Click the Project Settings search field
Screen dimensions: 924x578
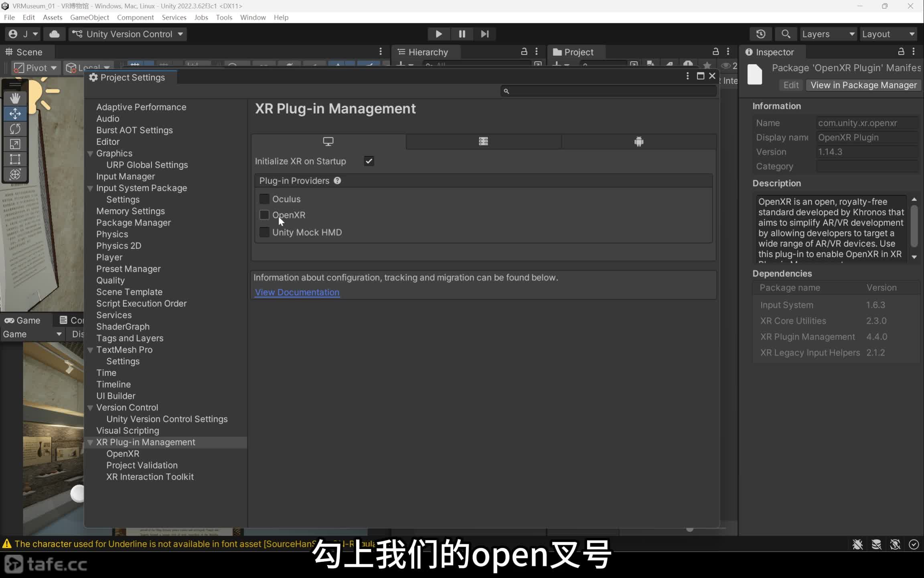point(608,92)
